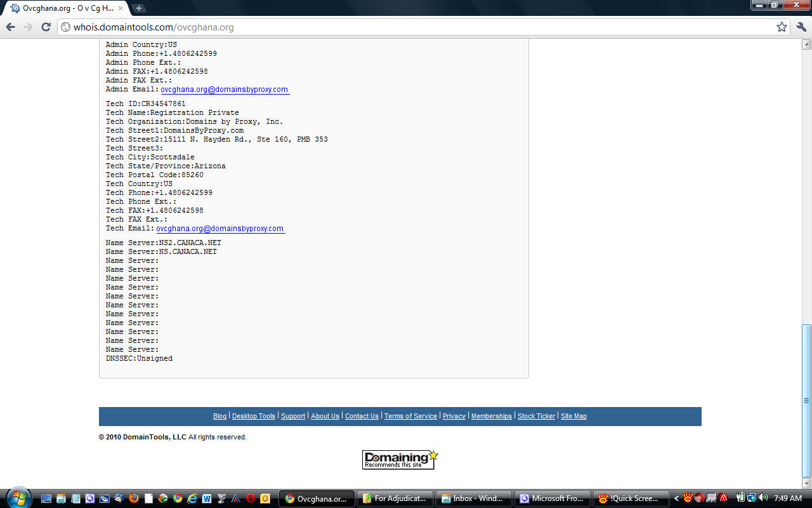Click the Domaining recommends this site badge

(x=400, y=460)
